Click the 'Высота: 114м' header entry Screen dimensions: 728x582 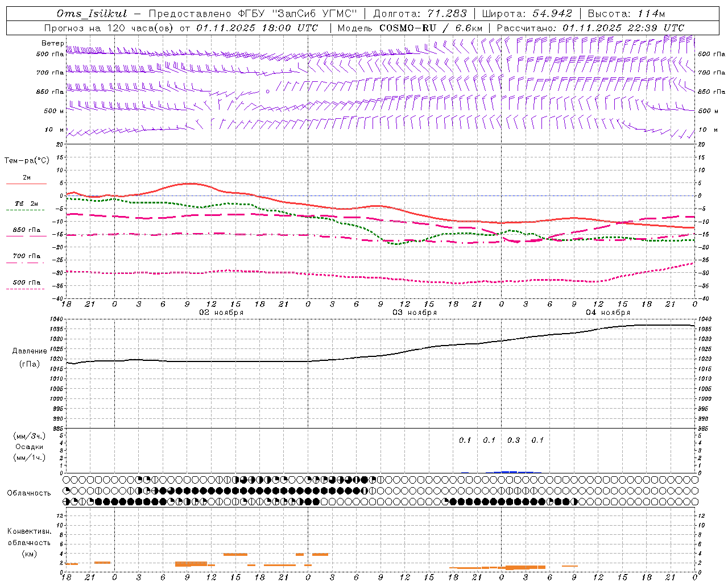pyautogui.click(x=626, y=14)
